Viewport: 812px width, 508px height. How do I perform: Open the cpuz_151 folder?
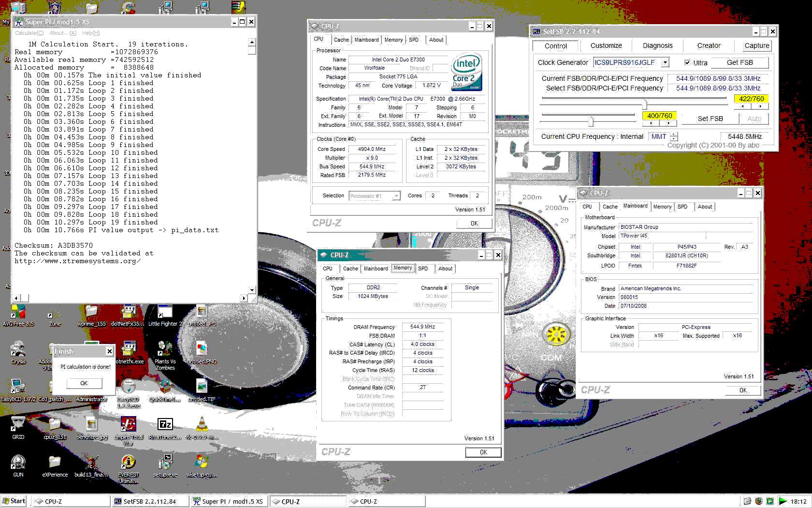click(x=55, y=429)
